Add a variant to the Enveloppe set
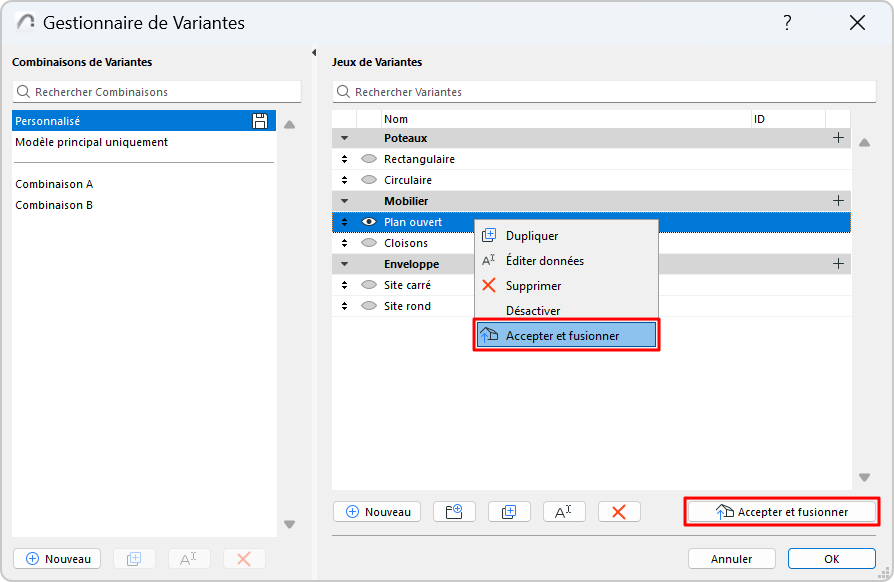 point(838,264)
